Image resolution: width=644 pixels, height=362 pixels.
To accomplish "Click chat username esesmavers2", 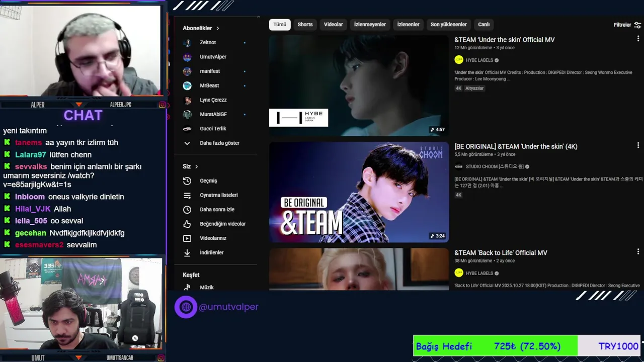I will pos(39,245).
